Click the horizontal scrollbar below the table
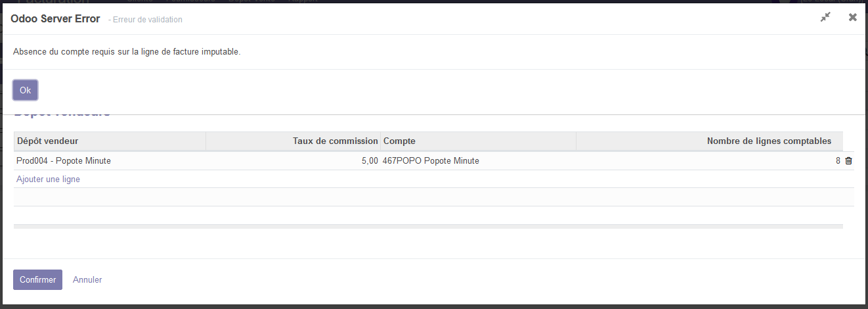Screen dimensions: 868x309 click(428, 226)
